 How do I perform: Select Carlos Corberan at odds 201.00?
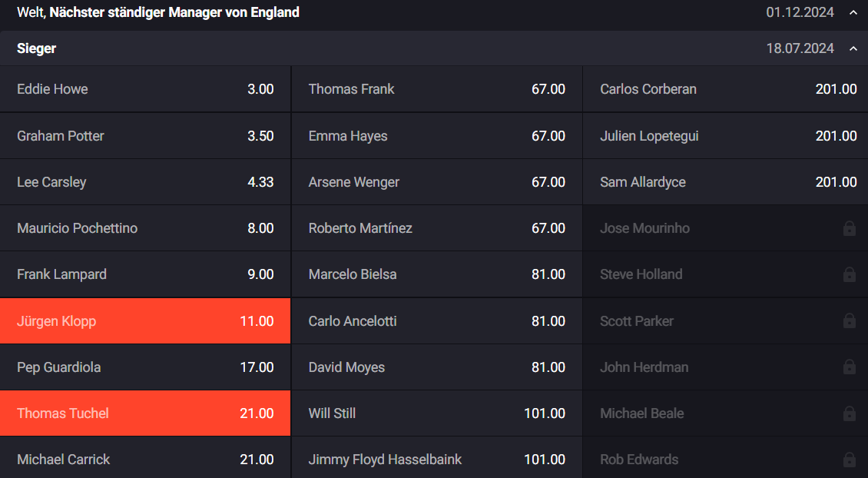[x=725, y=89]
